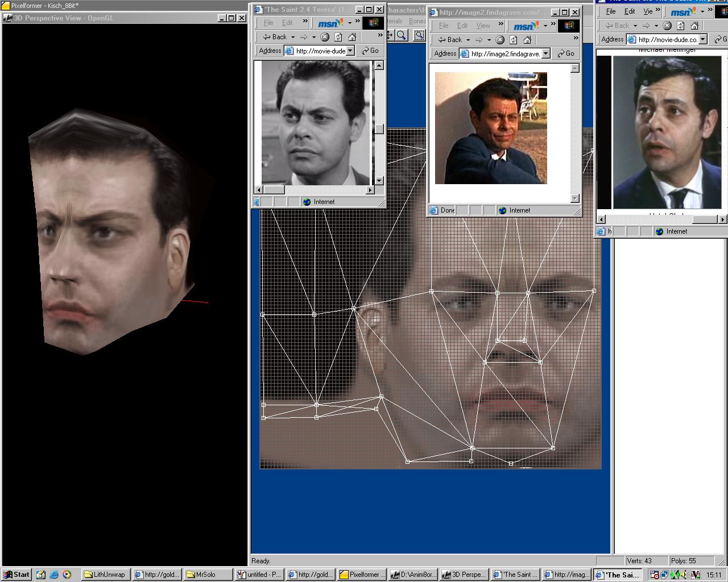Screen dimensions: 728x582
Task: Click address field in The Saint 2.4 Teresa window
Action: tap(320, 51)
